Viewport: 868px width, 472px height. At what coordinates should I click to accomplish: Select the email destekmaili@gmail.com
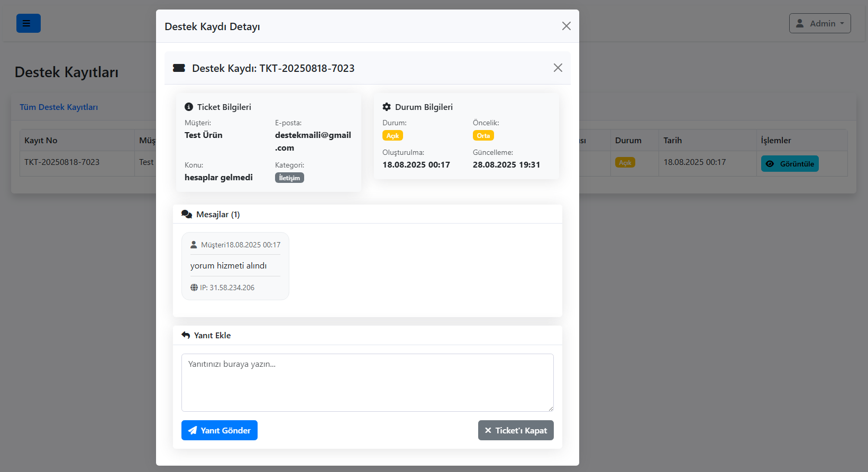coord(313,141)
